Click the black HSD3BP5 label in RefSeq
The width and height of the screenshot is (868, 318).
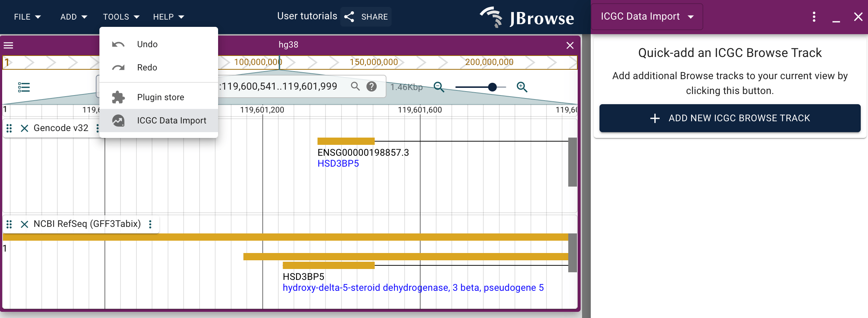(x=303, y=277)
